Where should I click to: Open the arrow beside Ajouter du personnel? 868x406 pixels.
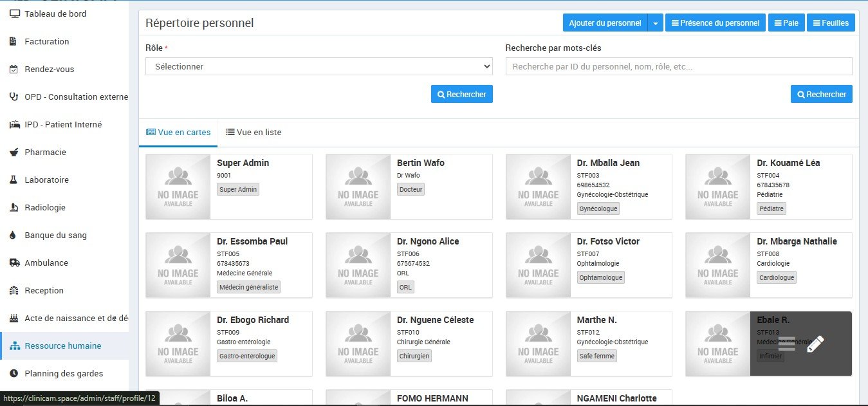click(x=655, y=23)
